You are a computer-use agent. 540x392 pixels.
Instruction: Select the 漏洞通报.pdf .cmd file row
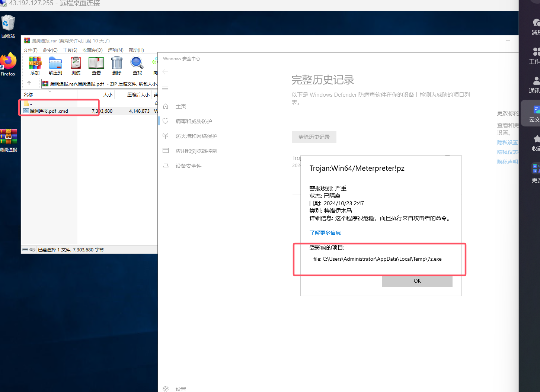89,111
